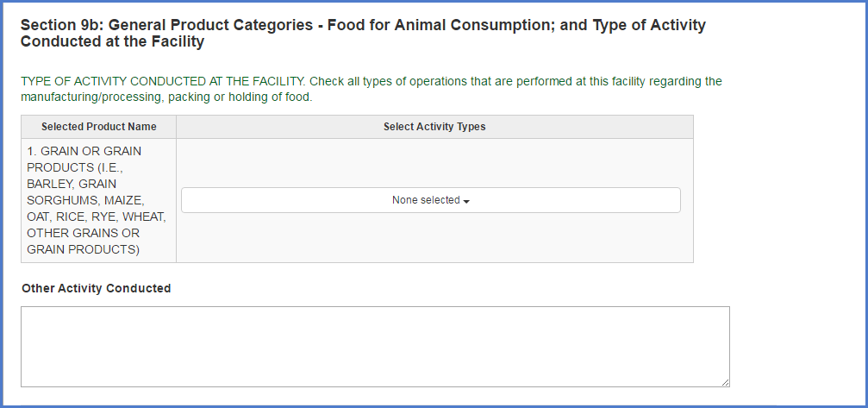Open the None selected activity types dropdown
The width and height of the screenshot is (868, 408).
[x=430, y=200]
